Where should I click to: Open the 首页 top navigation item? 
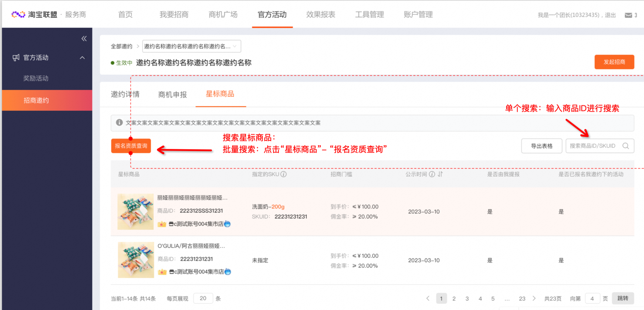[x=126, y=15]
